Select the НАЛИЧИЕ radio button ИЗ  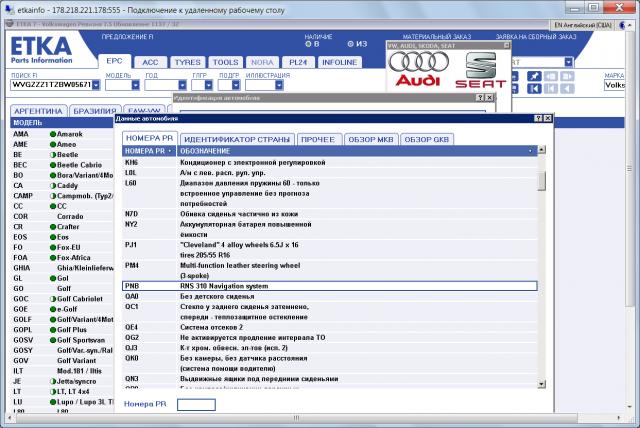(350, 44)
